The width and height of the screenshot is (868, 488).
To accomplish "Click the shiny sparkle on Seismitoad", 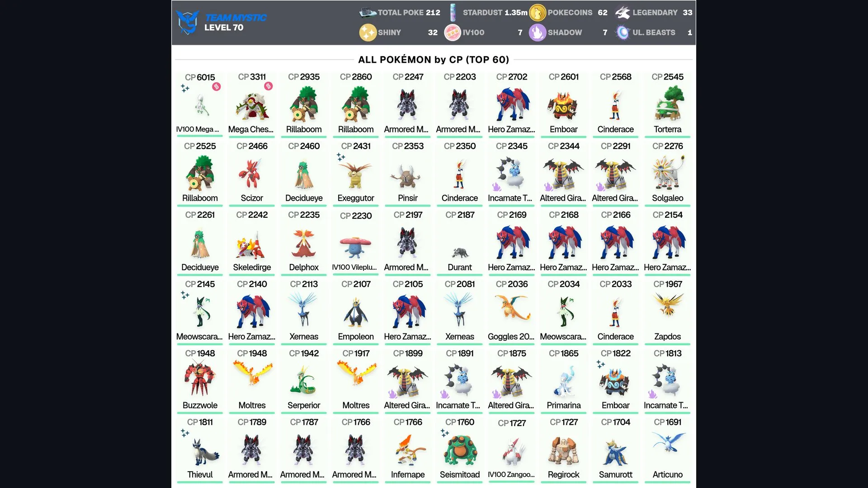I will tap(445, 433).
